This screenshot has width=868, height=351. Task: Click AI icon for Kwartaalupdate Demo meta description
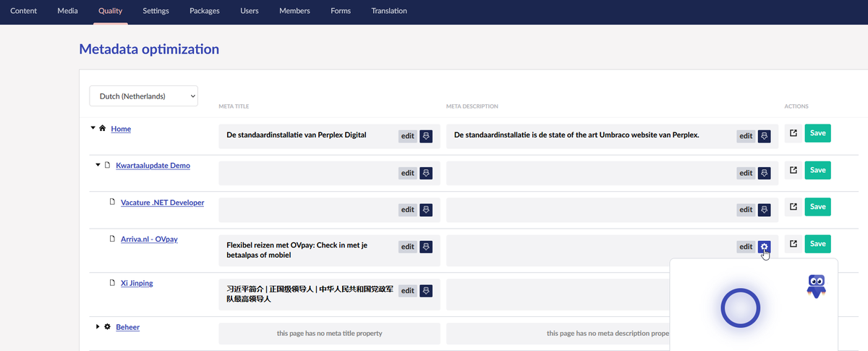(x=765, y=173)
